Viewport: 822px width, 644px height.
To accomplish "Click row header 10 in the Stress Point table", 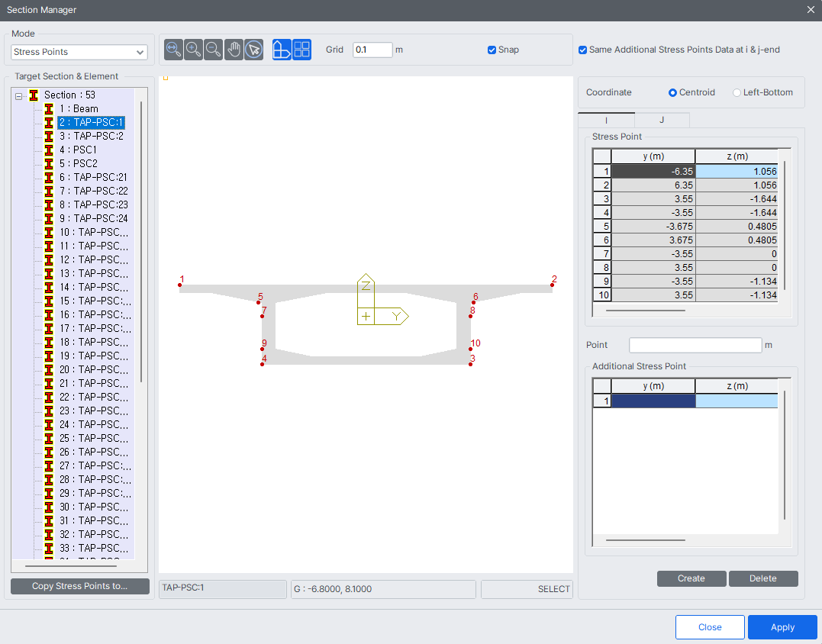I will 602,295.
